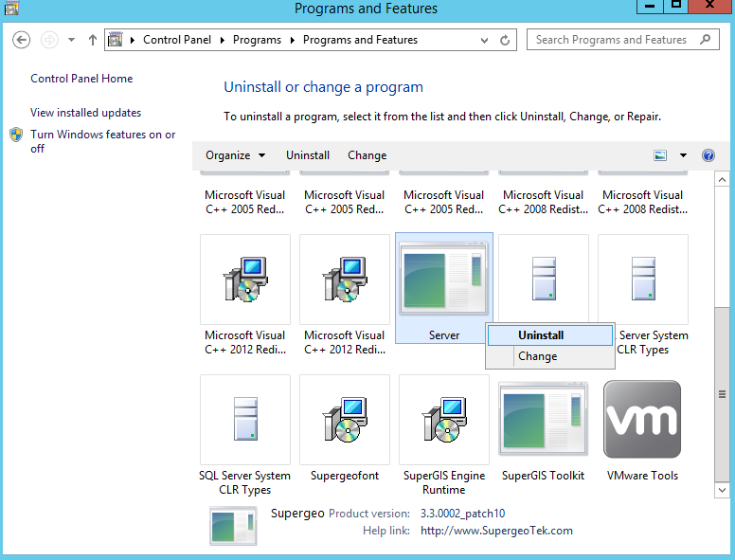The height and width of the screenshot is (560, 735).
Task: Click first Microsoft Visual C++ 2008 Redist... label
Action: tap(544, 202)
